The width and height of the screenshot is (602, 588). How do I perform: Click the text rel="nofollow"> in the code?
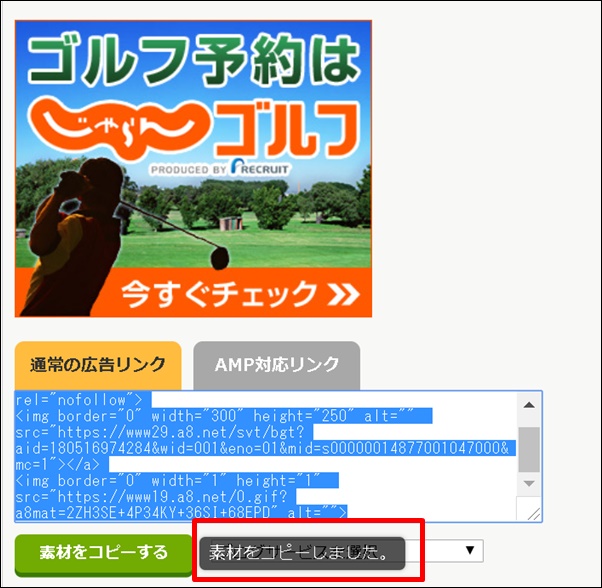click(79, 400)
